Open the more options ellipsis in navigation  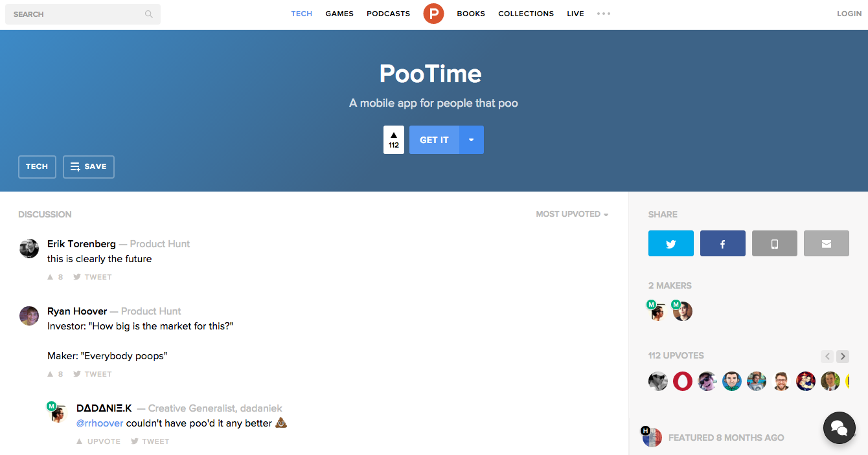click(604, 14)
